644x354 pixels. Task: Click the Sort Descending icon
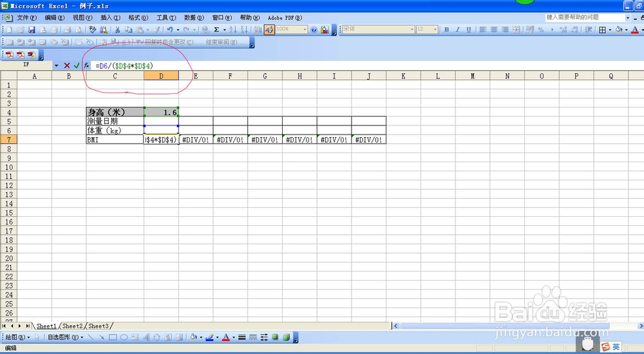click(244, 30)
